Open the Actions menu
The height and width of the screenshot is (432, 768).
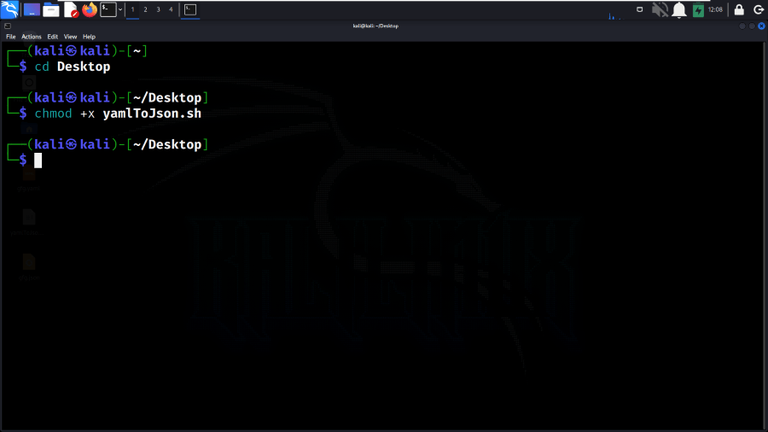tap(31, 37)
